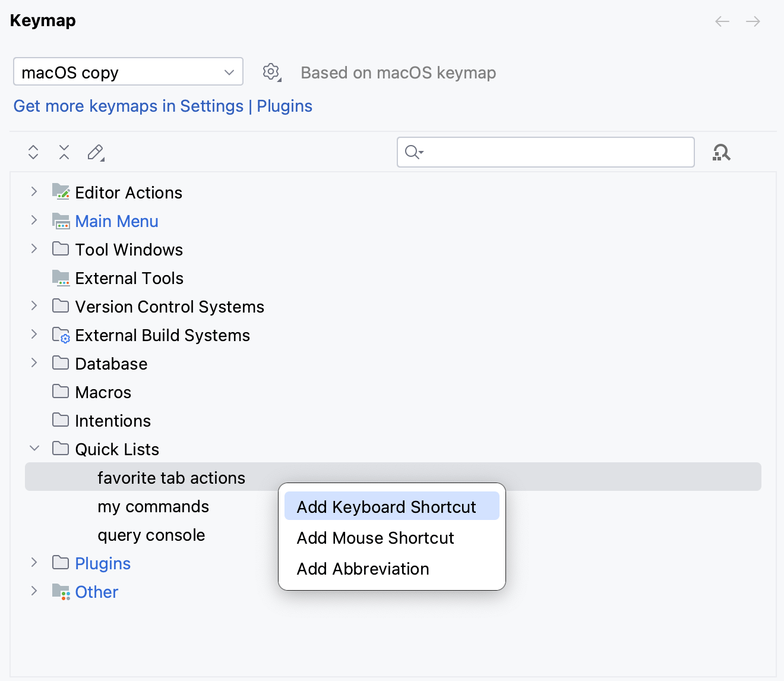Collapse the Quick Lists section
The height and width of the screenshot is (681, 784).
coord(34,448)
